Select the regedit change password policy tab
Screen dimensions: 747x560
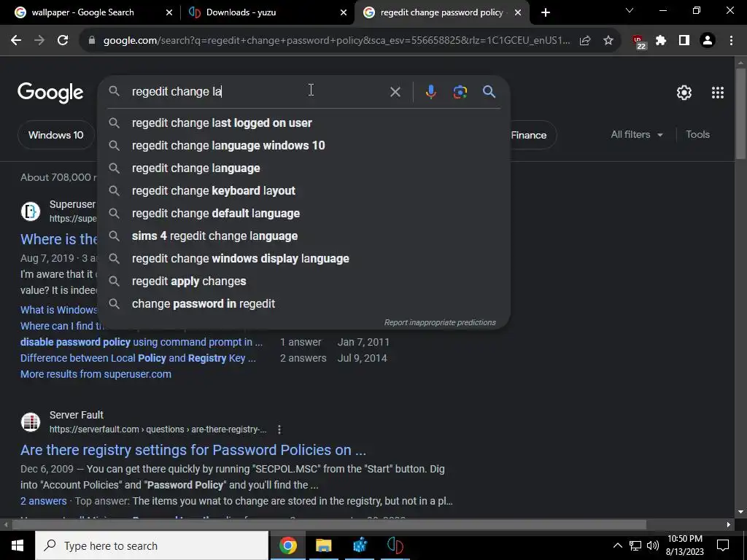point(441,12)
